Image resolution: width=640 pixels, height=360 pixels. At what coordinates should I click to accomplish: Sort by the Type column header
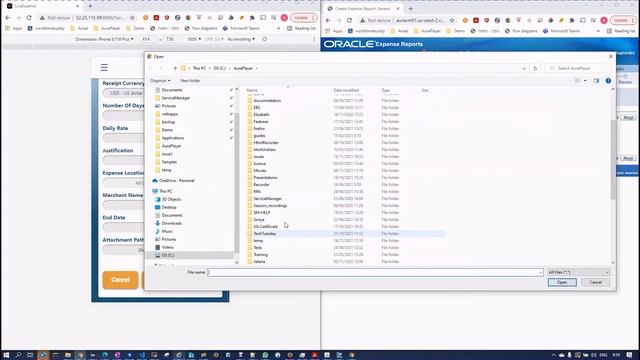(x=386, y=90)
